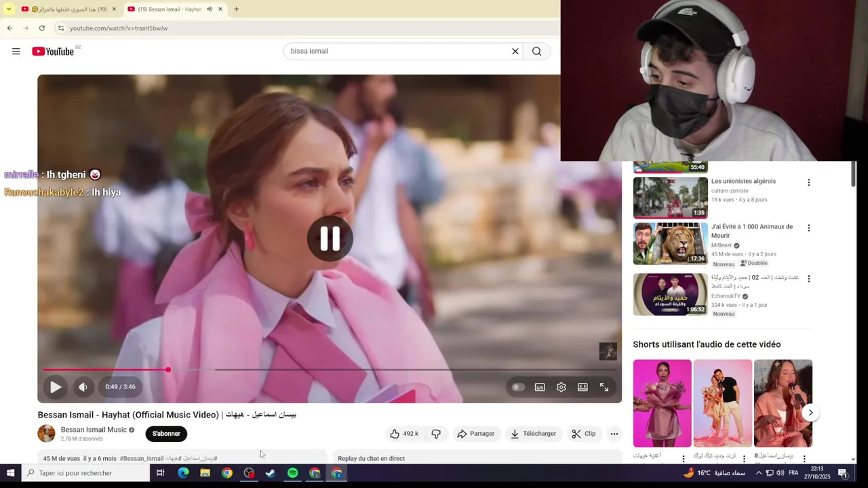This screenshot has width=868, height=488.
Task: Close the Bessan Ismail tab
Action: [x=220, y=9]
